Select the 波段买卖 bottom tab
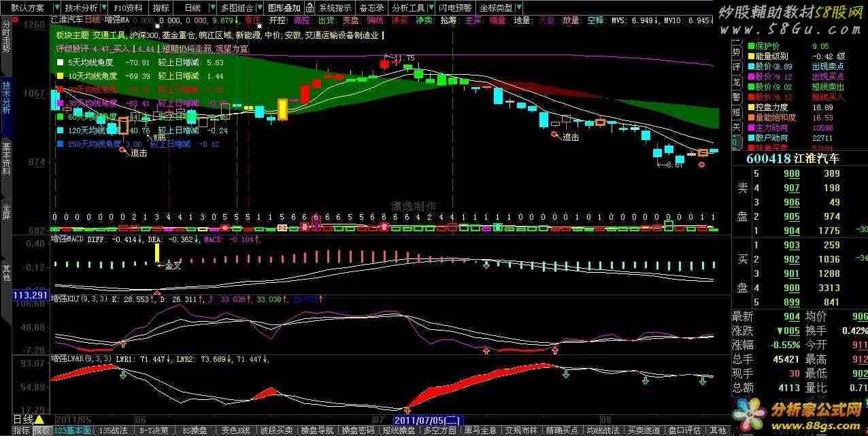 click(x=276, y=431)
